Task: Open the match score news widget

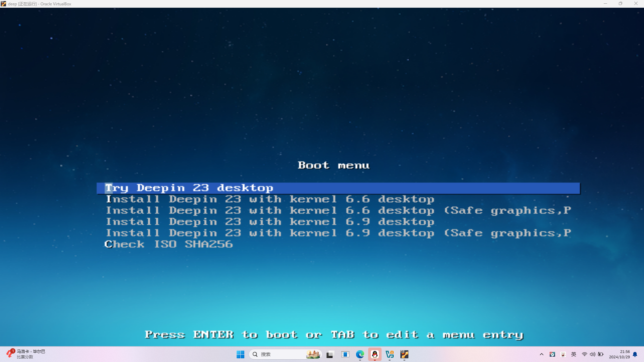Action: point(26,354)
